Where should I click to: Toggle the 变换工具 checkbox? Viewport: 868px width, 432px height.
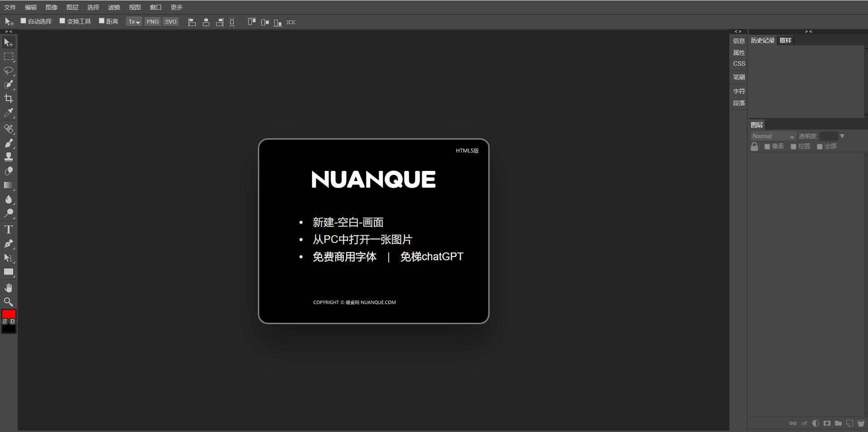click(x=63, y=21)
